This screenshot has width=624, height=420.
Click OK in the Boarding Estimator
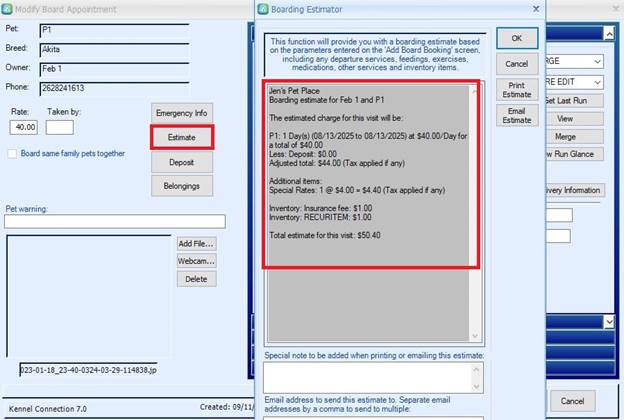[517, 38]
